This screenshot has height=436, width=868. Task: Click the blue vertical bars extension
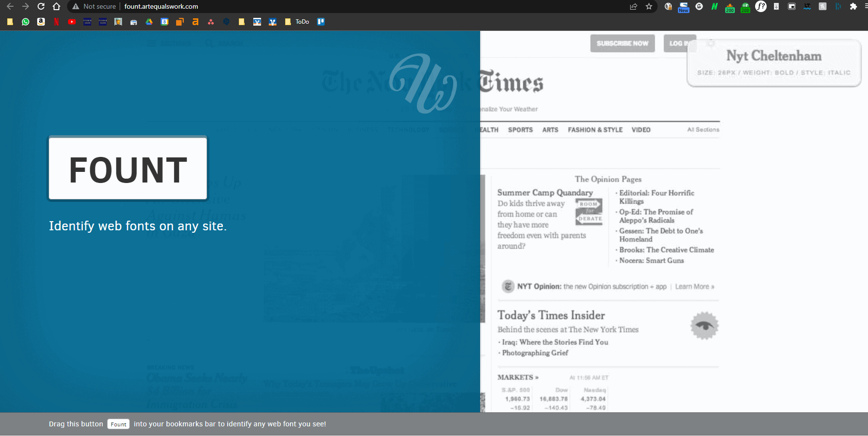pyautogui.click(x=838, y=6)
